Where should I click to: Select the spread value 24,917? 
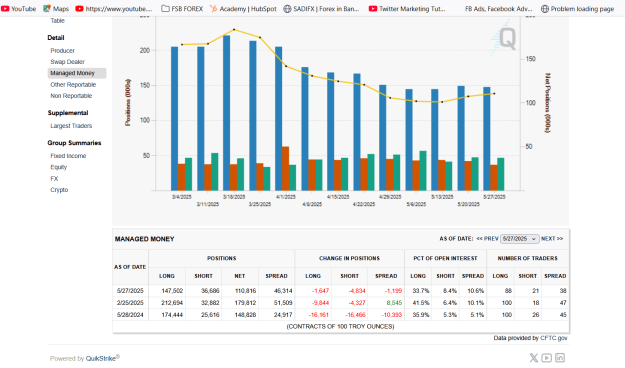coord(283,315)
